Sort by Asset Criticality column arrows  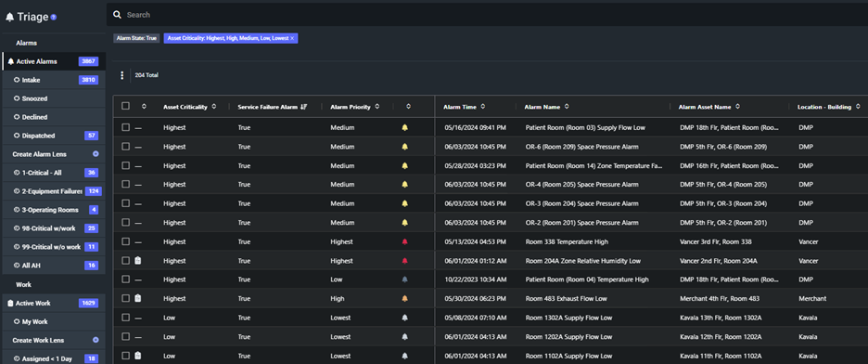point(213,107)
